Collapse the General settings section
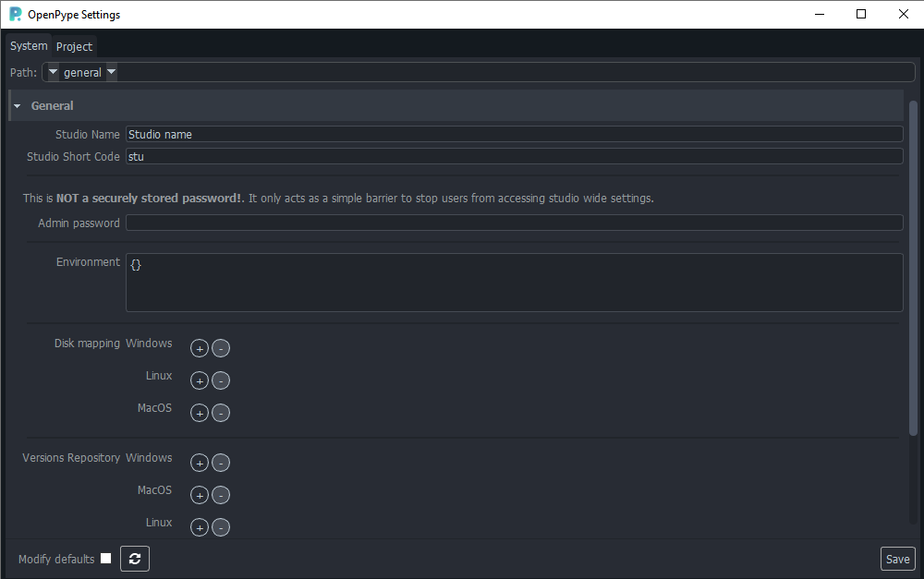 (16, 105)
